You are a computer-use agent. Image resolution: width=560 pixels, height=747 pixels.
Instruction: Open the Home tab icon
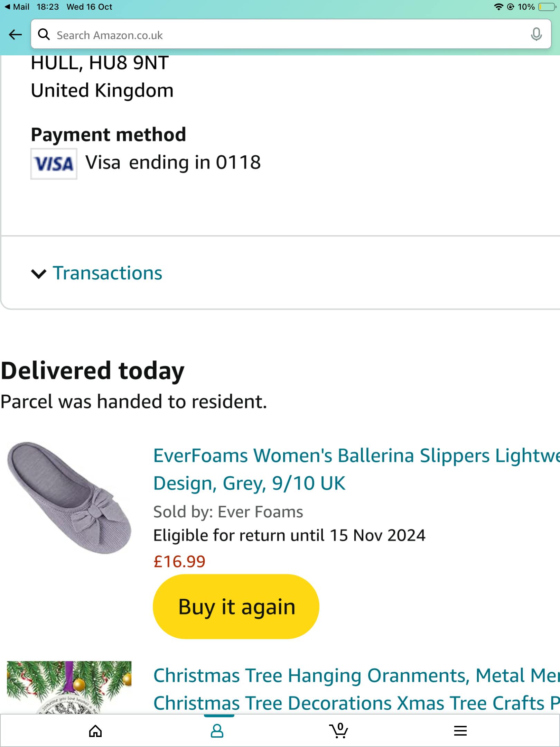[95, 730]
